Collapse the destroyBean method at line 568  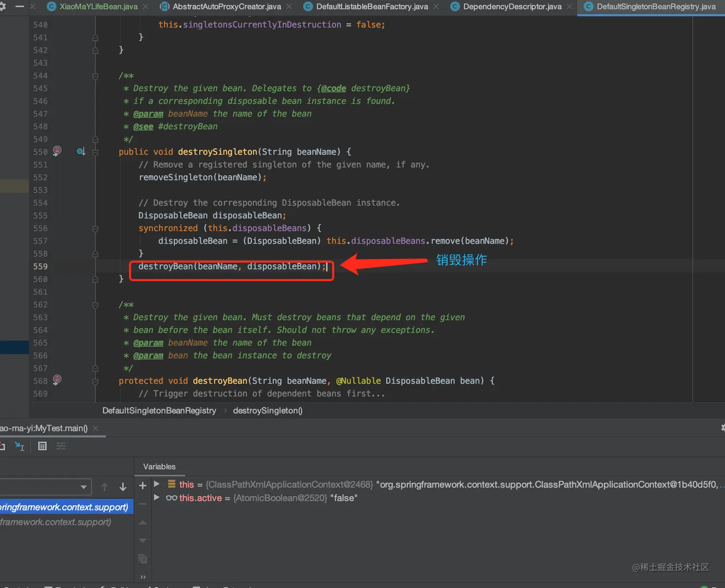pos(95,382)
